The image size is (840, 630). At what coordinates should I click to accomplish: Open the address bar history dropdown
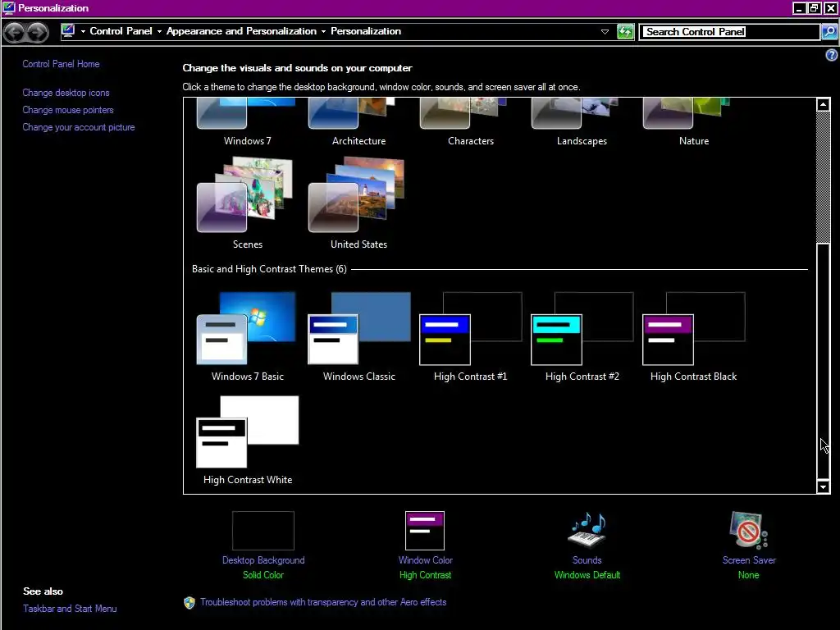point(605,32)
